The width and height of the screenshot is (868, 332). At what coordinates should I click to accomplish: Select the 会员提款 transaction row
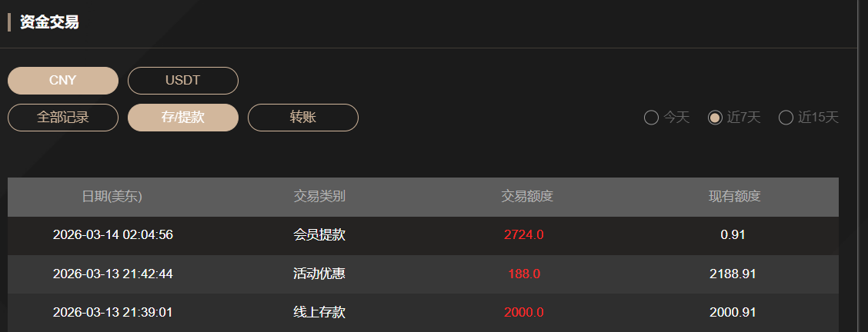pyautogui.click(x=319, y=235)
